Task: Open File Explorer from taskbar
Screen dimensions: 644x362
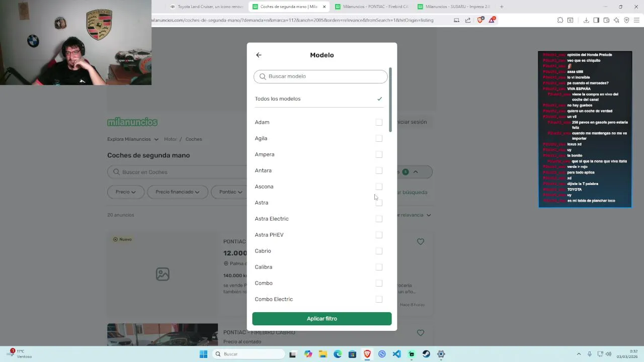Action: coord(323,354)
